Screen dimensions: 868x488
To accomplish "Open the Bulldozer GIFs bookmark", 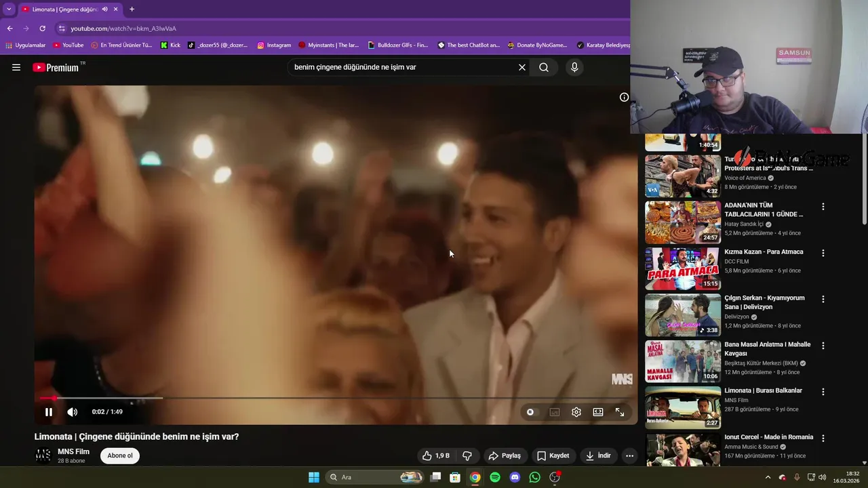I will pos(398,45).
